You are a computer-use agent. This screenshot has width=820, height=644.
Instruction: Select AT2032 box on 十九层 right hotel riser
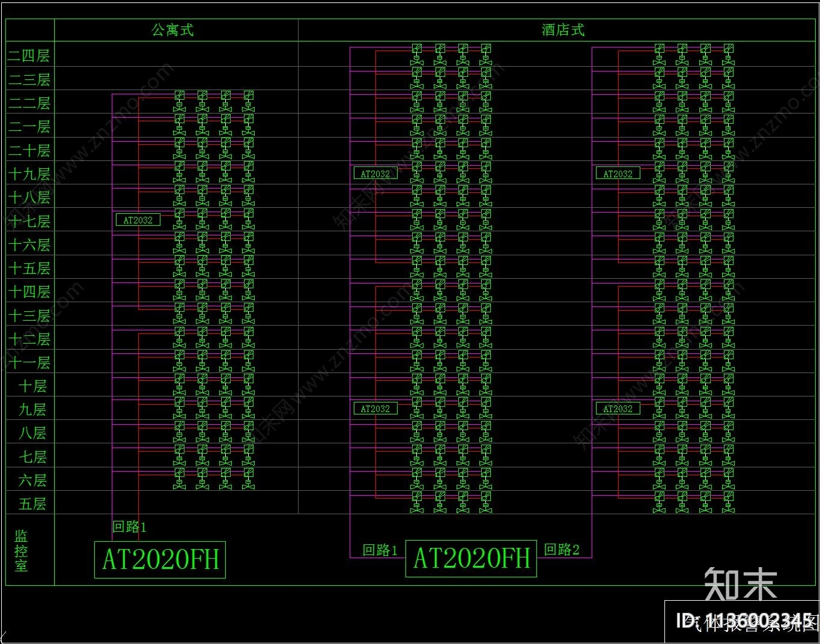coord(618,174)
